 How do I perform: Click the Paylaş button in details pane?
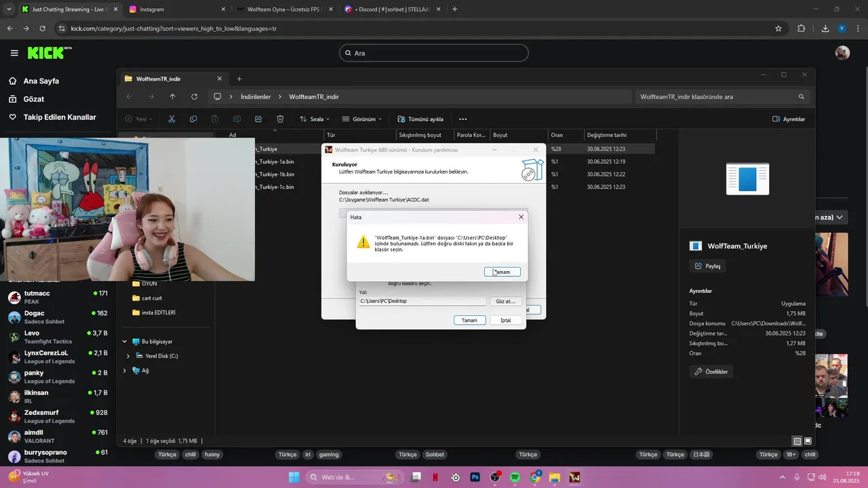pos(707,266)
